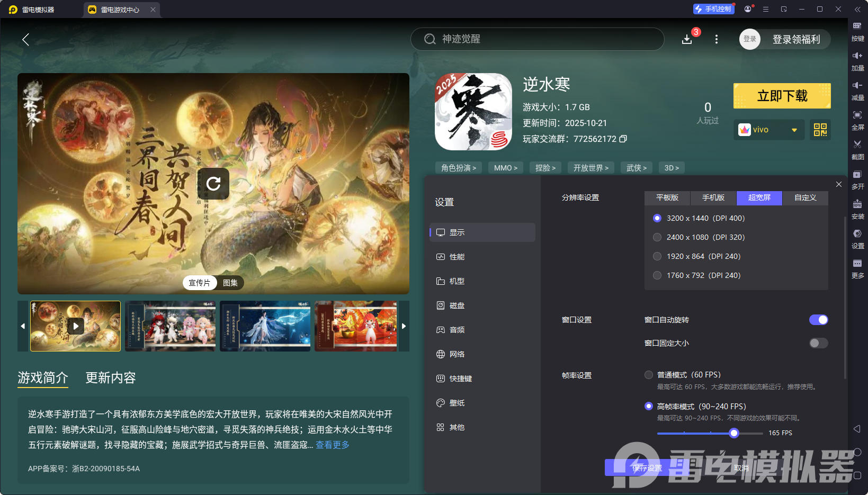Go back with the left arrow icon

coord(25,39)
